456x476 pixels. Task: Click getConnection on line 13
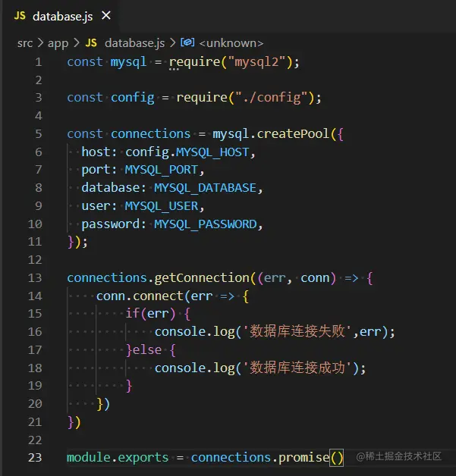tap(202, 278)
